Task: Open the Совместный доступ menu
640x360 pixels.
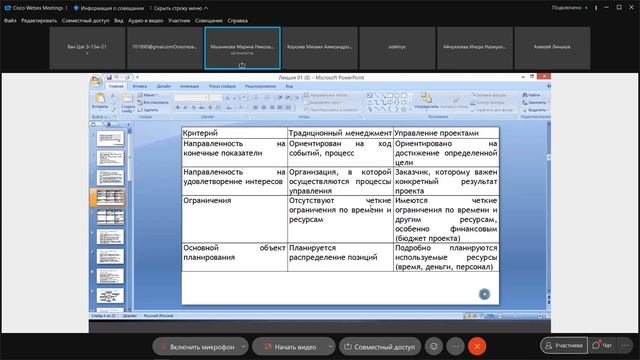Action: (x=85, y=20)
